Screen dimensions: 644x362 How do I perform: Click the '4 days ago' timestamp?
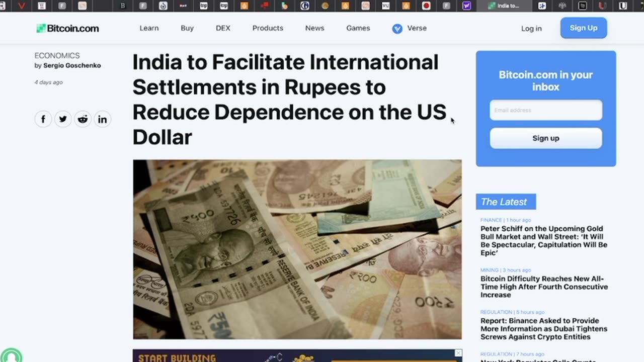pos(48,82)
